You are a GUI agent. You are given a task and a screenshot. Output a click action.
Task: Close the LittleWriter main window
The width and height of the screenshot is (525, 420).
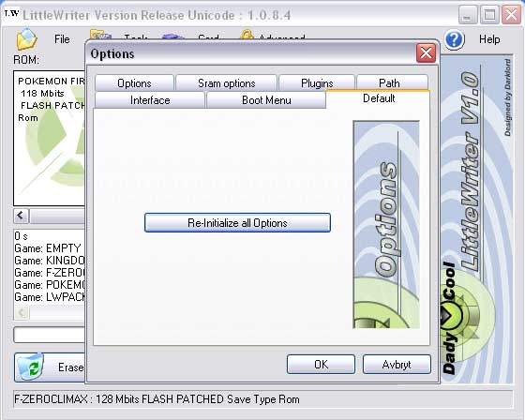click(x=511, y=15)
